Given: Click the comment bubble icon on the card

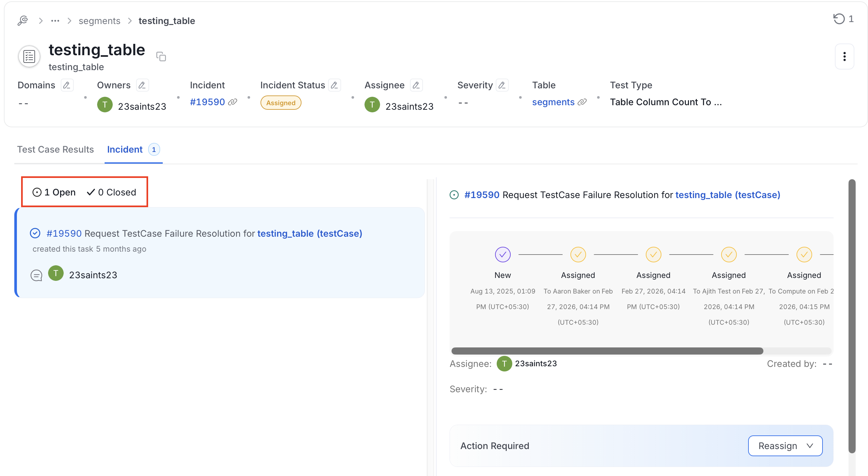Looking at the screenshot, I should click(x=36, y=276).
